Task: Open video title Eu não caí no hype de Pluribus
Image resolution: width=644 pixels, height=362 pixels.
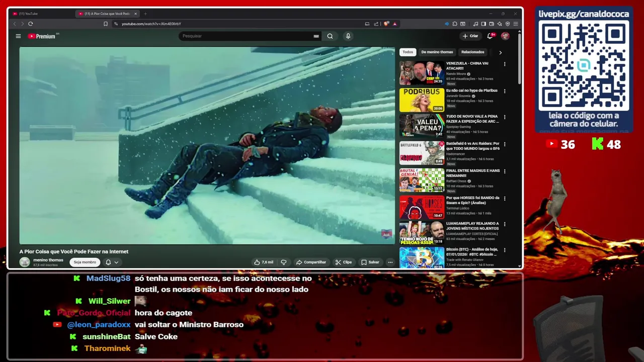Action: (x=471, y=90)
